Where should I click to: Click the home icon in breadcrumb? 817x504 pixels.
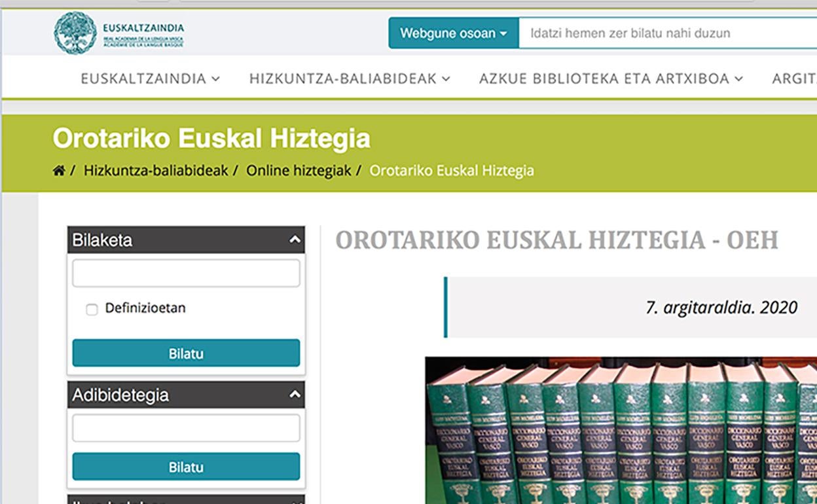click(59, 171)
